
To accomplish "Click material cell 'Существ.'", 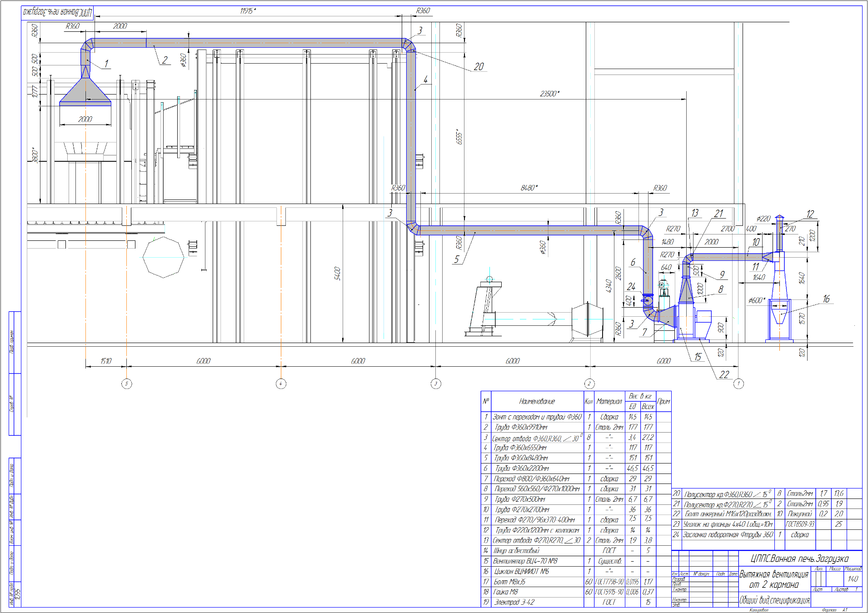I will coord(609,561).
